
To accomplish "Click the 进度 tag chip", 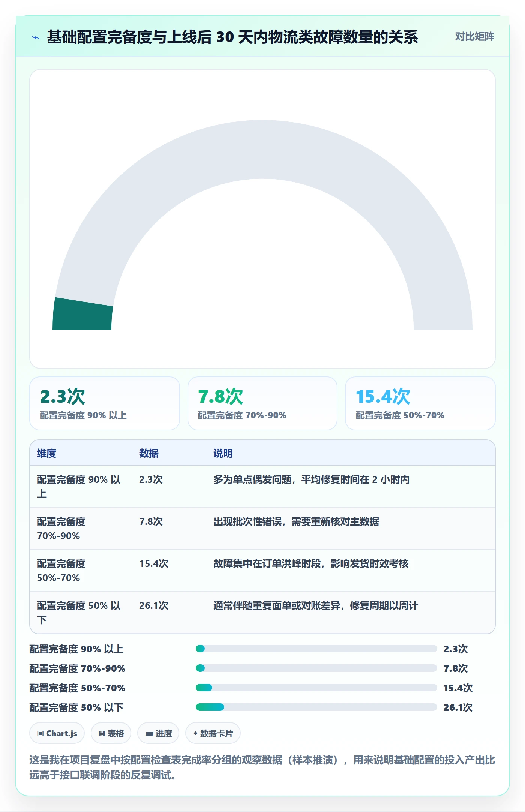I will coord(158,733).
